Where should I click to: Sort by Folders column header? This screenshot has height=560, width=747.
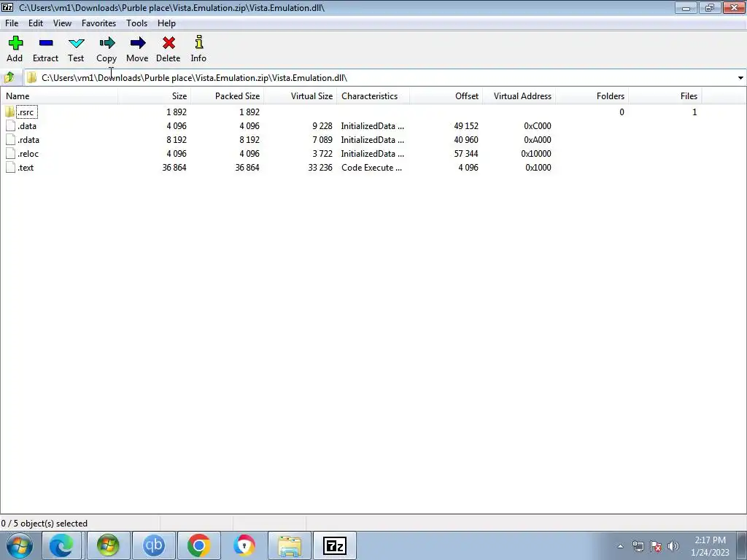(x=592, y=96)
